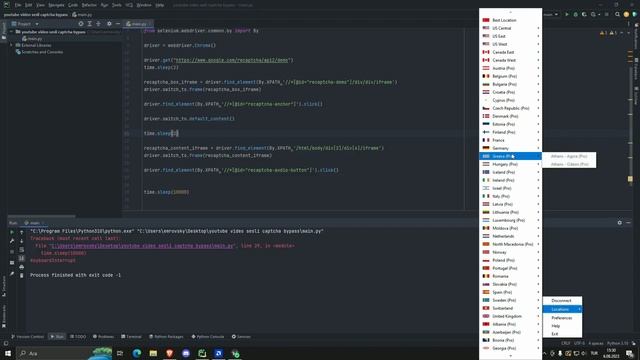Screen dimensions: 640x360
Task: Open notification center icon in system tray
Action: tap(629, 353)
